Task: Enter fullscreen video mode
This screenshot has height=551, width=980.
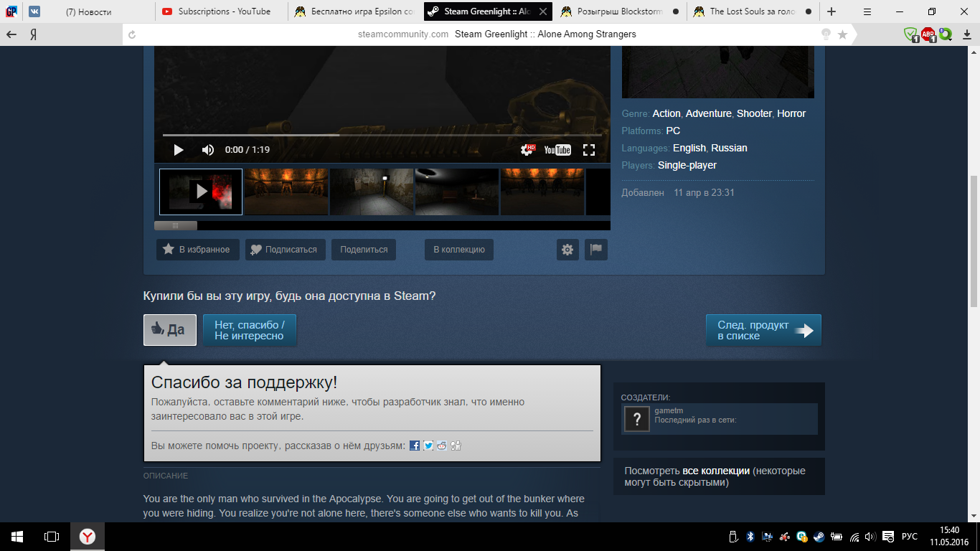Action: pyautogui.click(x=589, y=150)
